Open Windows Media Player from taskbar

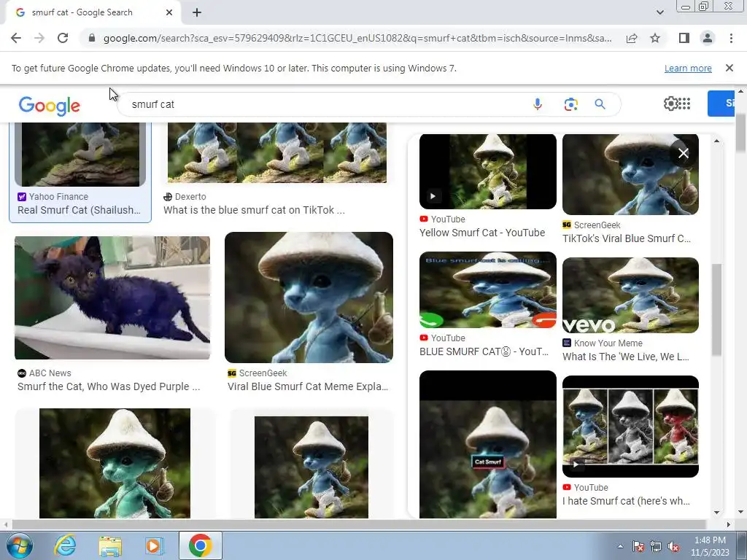click(154, 545)
